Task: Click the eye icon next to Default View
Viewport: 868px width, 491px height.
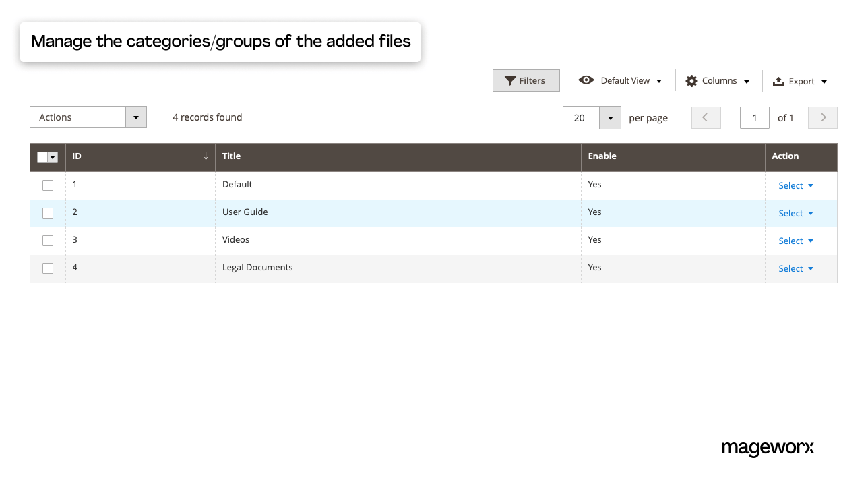Action: (586, 80)
